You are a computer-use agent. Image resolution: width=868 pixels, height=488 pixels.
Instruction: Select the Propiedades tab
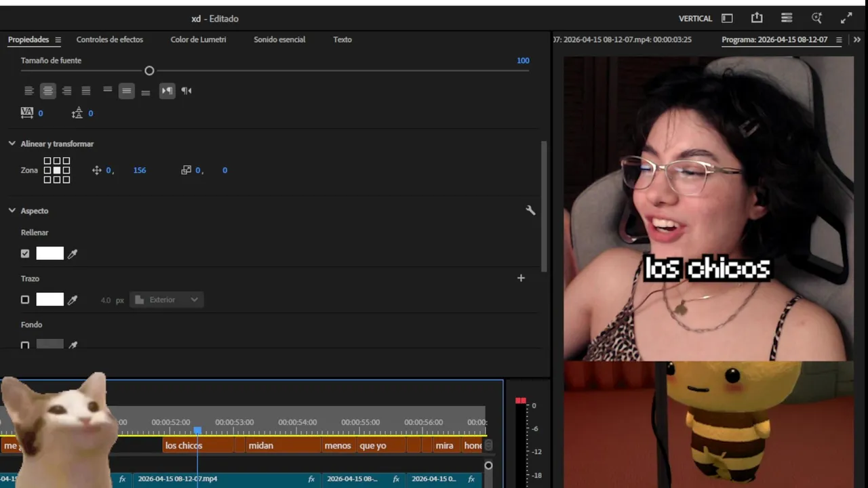(x=28, y=40)
